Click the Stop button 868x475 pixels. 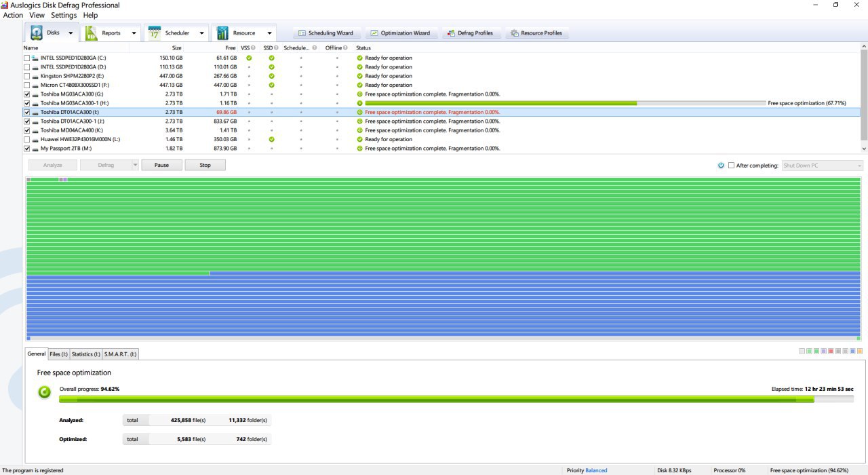[x=205, y=165]
